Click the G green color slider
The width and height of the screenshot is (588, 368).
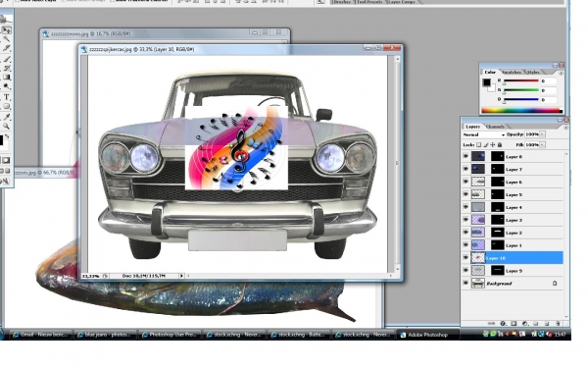tap(521, 90)
